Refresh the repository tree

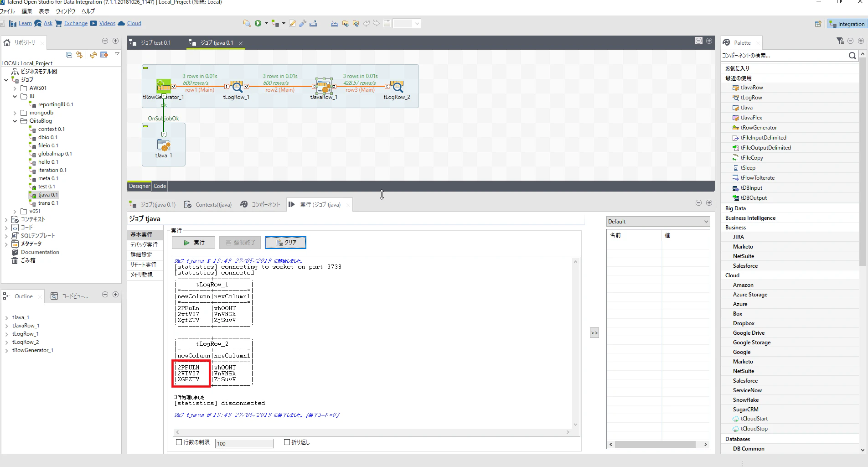point(93,55)
